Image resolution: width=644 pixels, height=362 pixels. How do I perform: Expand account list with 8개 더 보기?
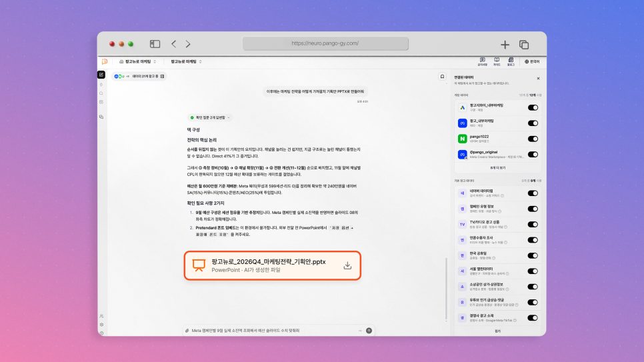498,168
